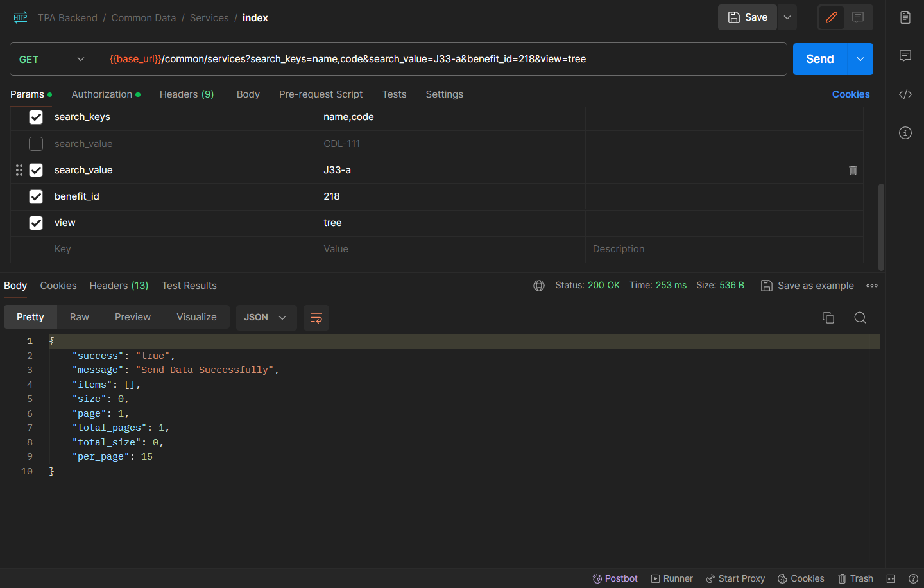Image resolution: width=924 pixels, height=588 pixels.
Task: Open the Test Results tab
Action: (x=189, y=286)
